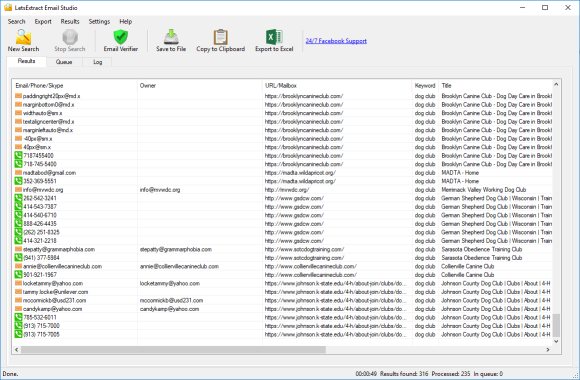Click the Results found: 316 status text
Viewport: 580px width, 380px height.
click(x=404, y=374)
